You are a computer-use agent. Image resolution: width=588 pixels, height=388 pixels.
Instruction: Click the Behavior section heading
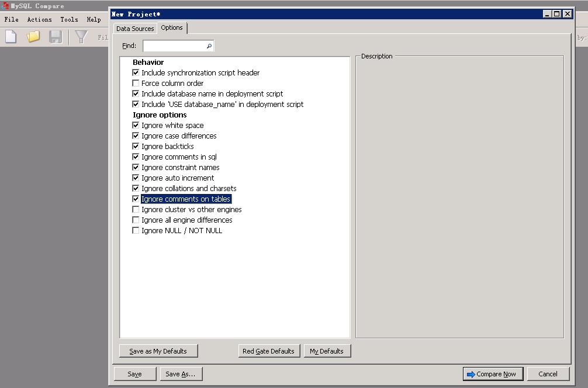tap(148, 62)
